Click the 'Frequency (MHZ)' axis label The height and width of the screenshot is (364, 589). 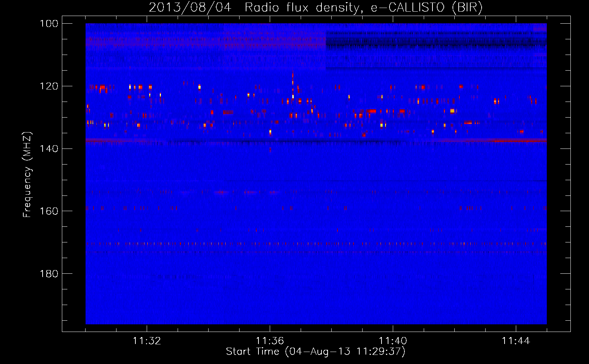[x=27, y=175]
